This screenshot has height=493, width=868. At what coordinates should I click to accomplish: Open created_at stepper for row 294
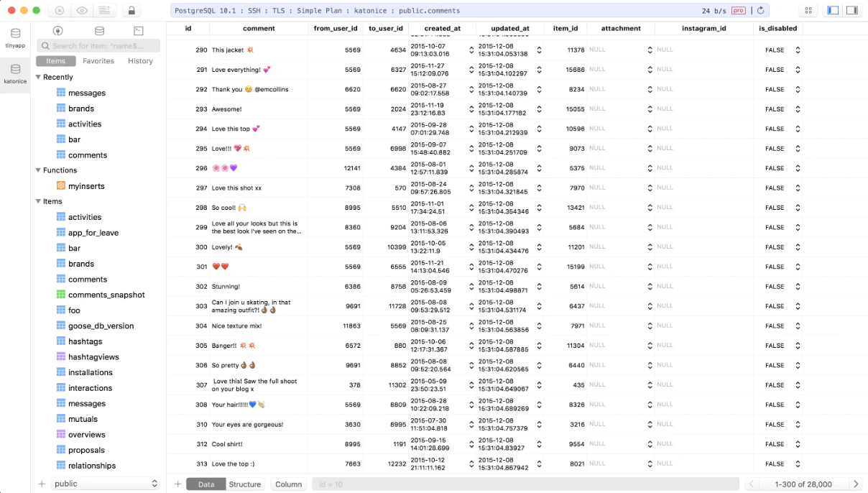click(471, 129)
